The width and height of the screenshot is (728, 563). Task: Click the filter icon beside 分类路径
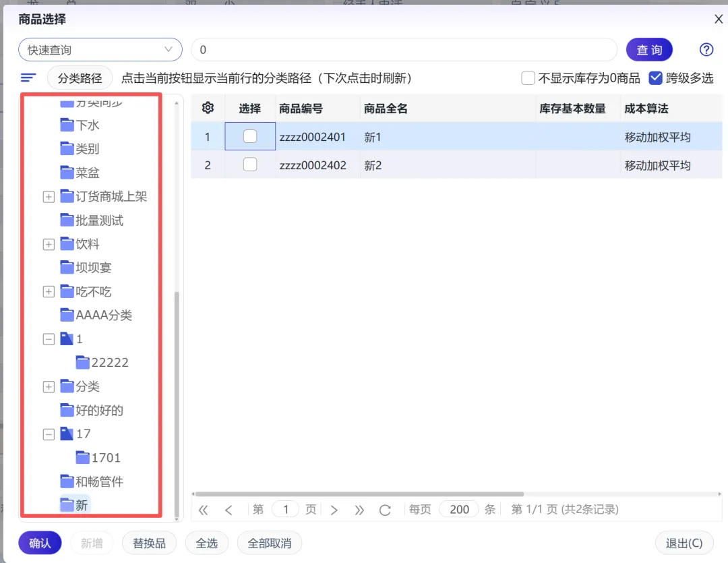(x=28, y=77)
